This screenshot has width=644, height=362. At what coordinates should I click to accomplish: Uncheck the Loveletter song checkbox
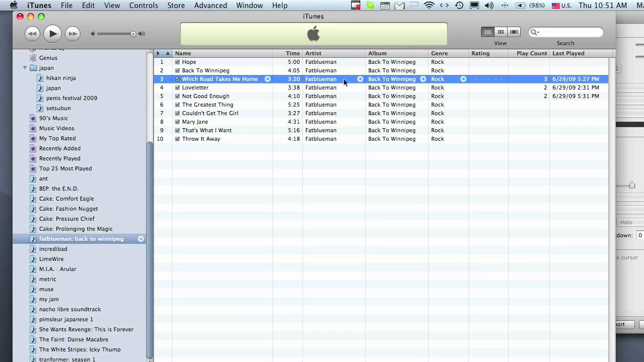pos(177,87)
